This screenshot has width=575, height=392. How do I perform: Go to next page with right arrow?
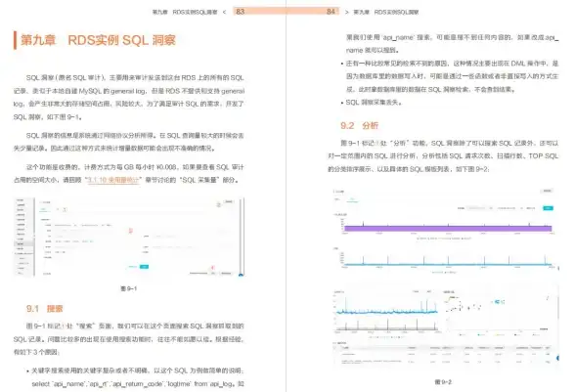(347, 12)
